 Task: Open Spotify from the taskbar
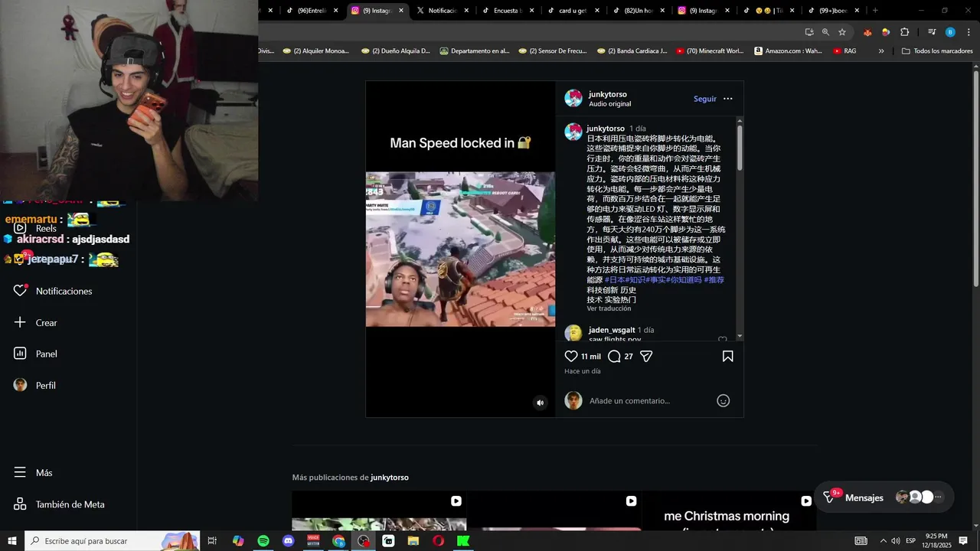(x=263, y=541)
